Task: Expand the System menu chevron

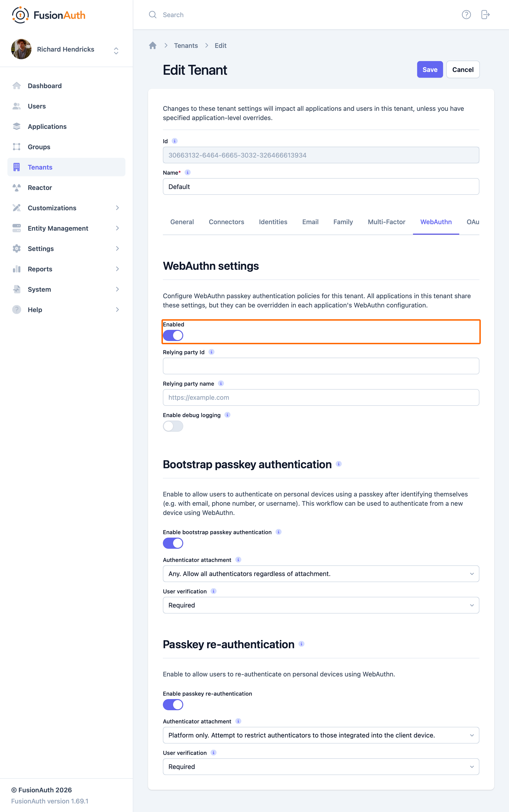Action: (x=117, y=289)
